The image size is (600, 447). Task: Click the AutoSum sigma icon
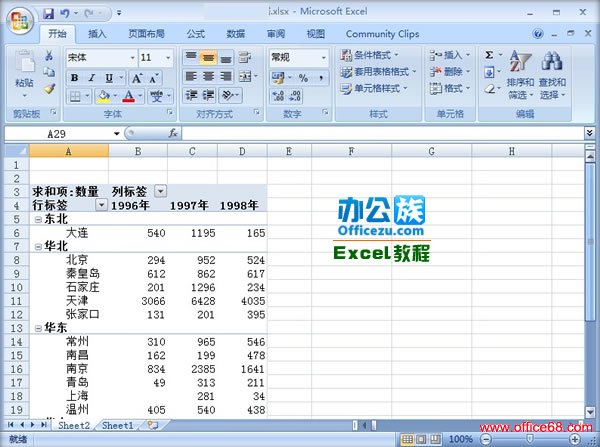489,55
